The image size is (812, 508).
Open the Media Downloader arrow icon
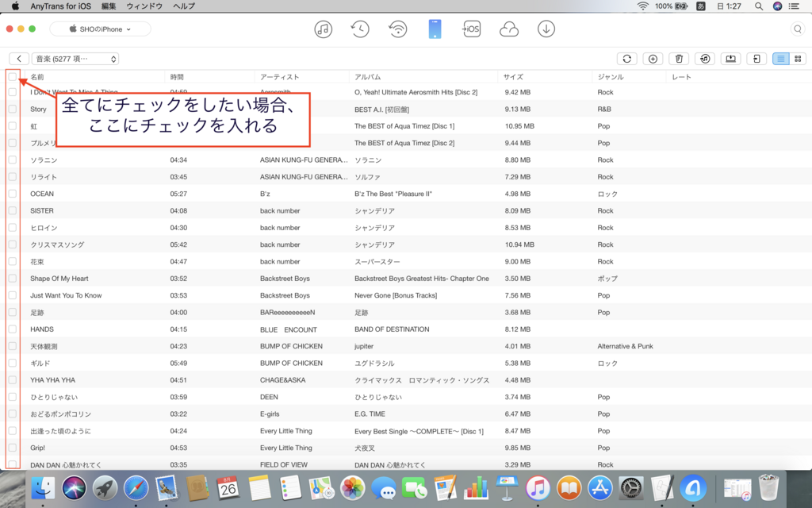[546, 29]
